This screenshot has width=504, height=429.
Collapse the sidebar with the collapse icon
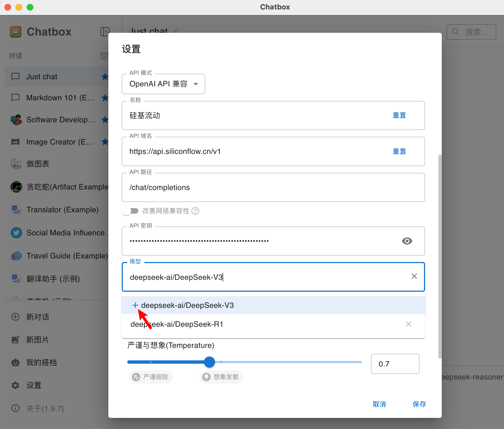tap(105, 31)
